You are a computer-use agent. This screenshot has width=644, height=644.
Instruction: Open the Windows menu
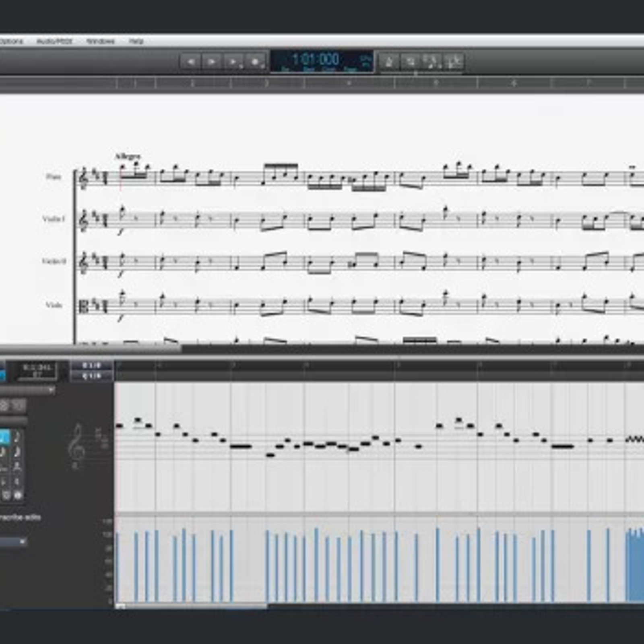tap(101, 41)
